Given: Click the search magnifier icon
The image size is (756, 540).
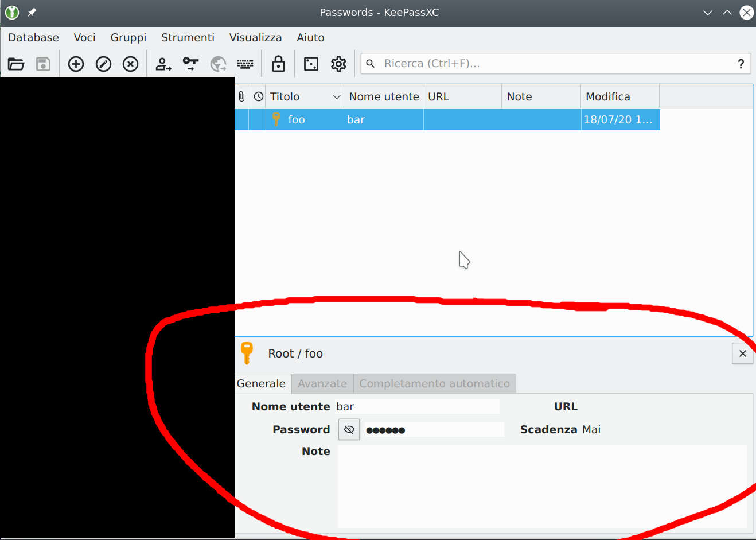Looking at the screenshot, I should (371, 64).
